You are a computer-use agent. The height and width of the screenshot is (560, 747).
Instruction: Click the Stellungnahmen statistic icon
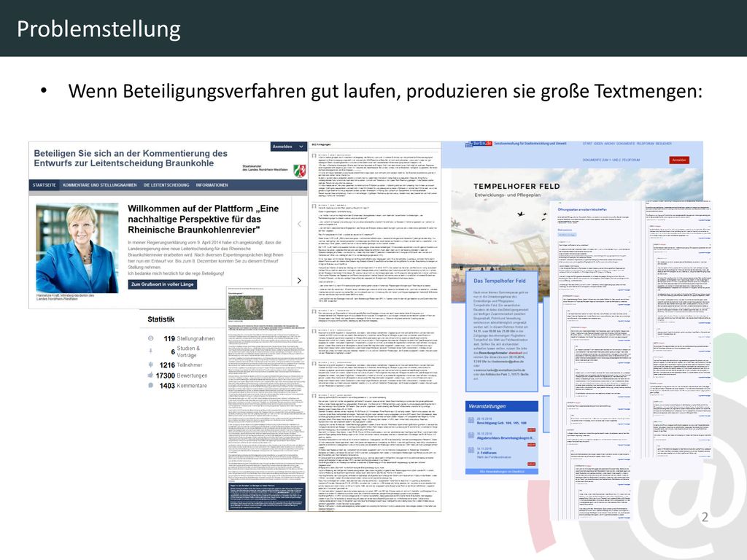pyautogui.click(x=150, y=338)
